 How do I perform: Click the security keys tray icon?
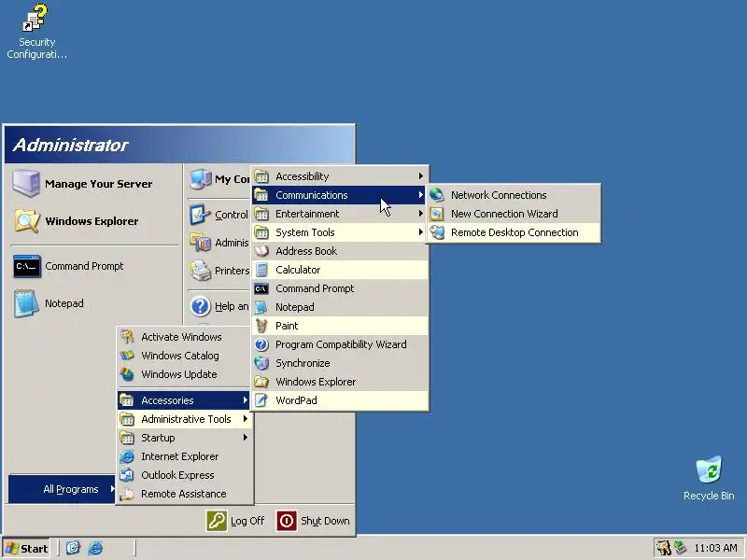tap(663, 548)
